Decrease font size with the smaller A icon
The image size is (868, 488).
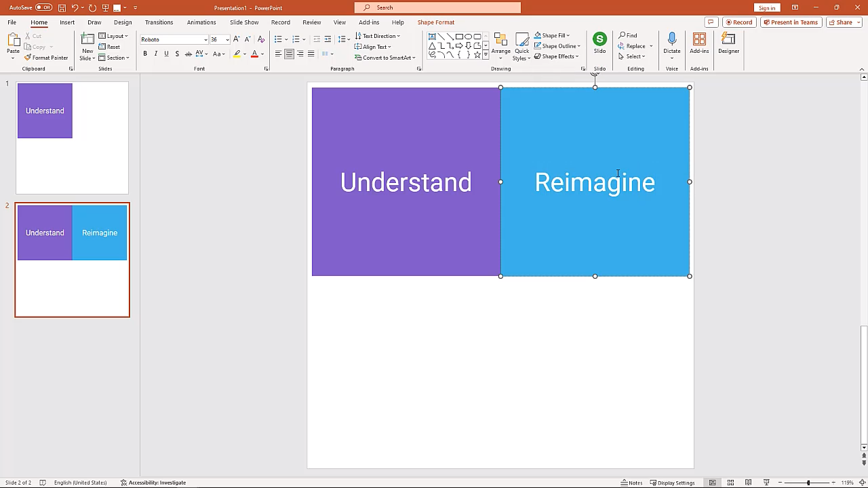[x=247, y=39]
